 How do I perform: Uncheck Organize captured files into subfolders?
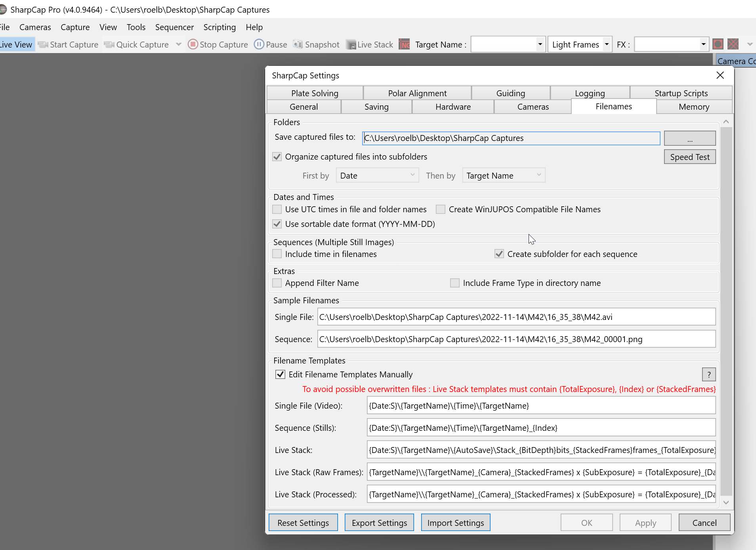pyautogui.click(x=277, y=157)
